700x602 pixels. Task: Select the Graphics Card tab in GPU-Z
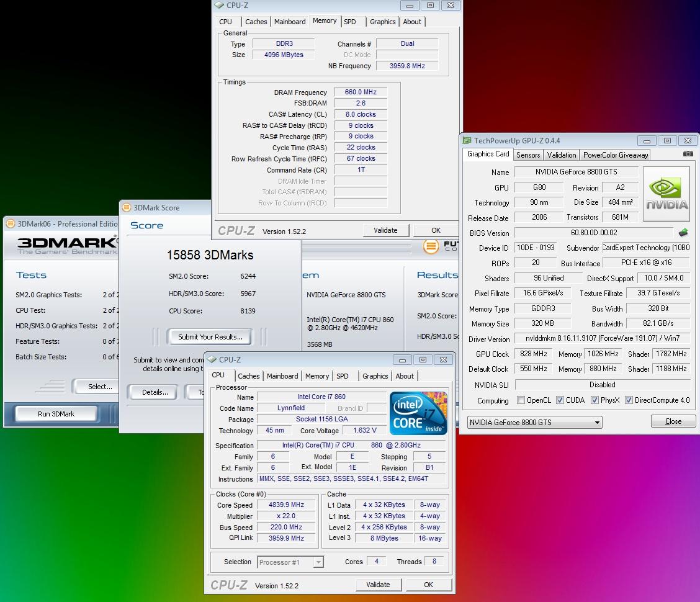point(488,154)
